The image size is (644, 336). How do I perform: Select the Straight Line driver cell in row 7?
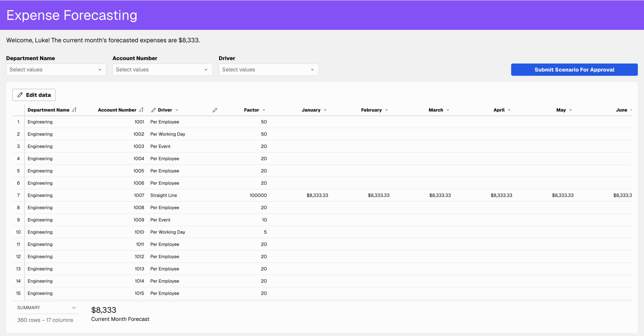click(x=163, y=195)
